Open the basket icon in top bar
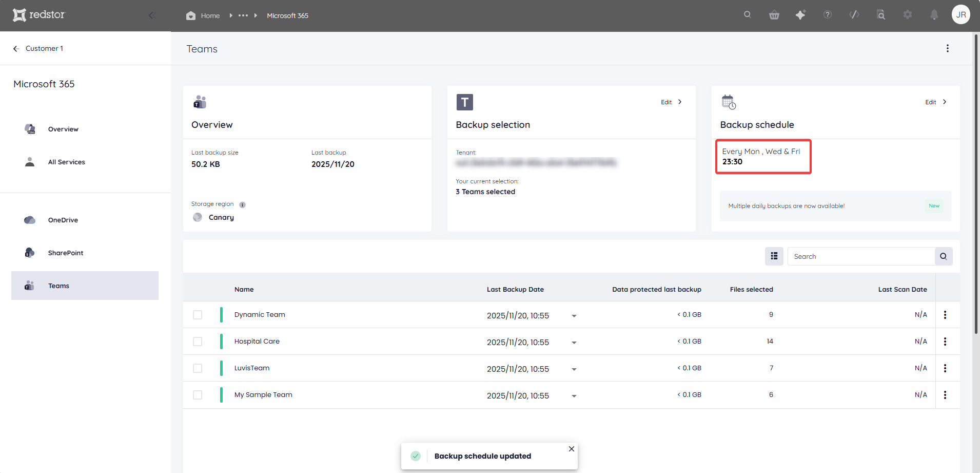This screenshot has width=980, height=473. 774,15
